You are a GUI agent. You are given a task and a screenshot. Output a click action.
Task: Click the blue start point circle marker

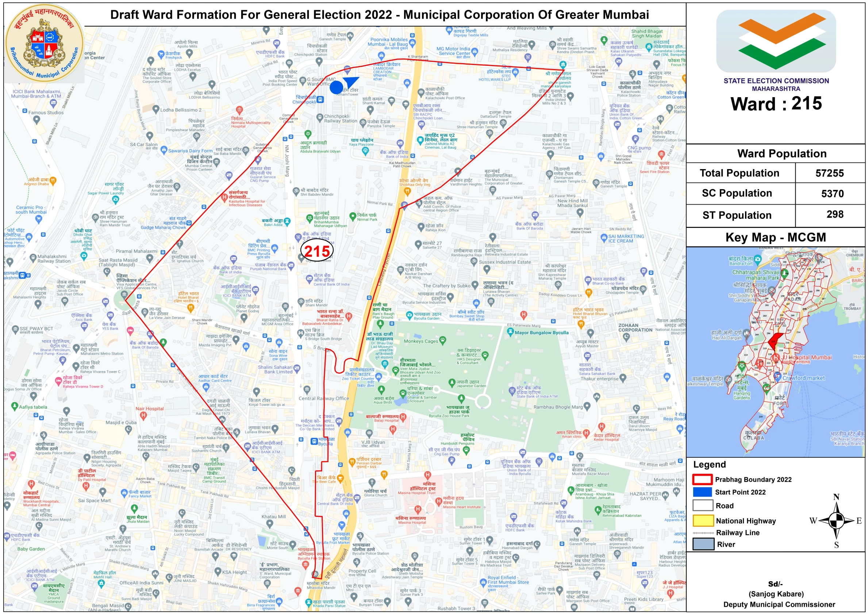point(336,87)
